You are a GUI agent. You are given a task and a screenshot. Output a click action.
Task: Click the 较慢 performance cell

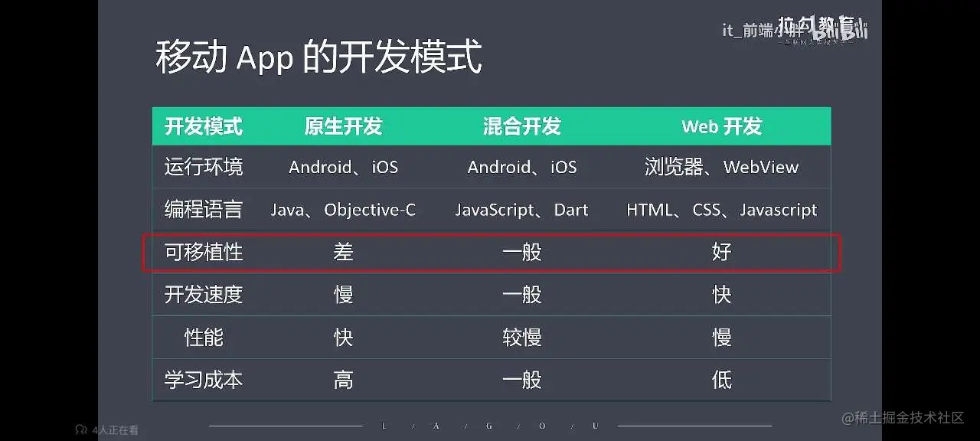point(522,337)
